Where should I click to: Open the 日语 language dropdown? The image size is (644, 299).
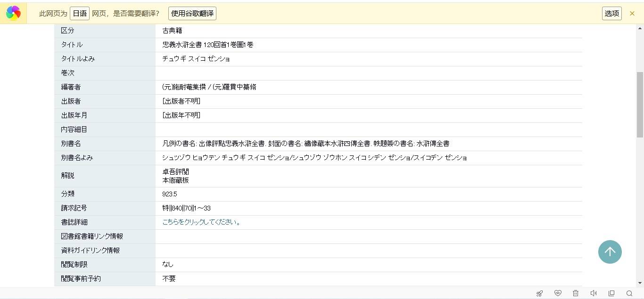point(80,14)
